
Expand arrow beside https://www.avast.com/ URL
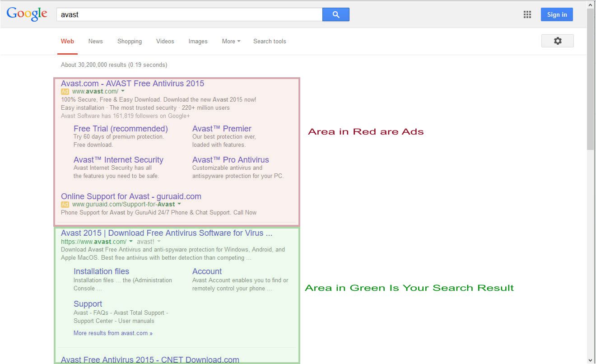click(131, 242)
